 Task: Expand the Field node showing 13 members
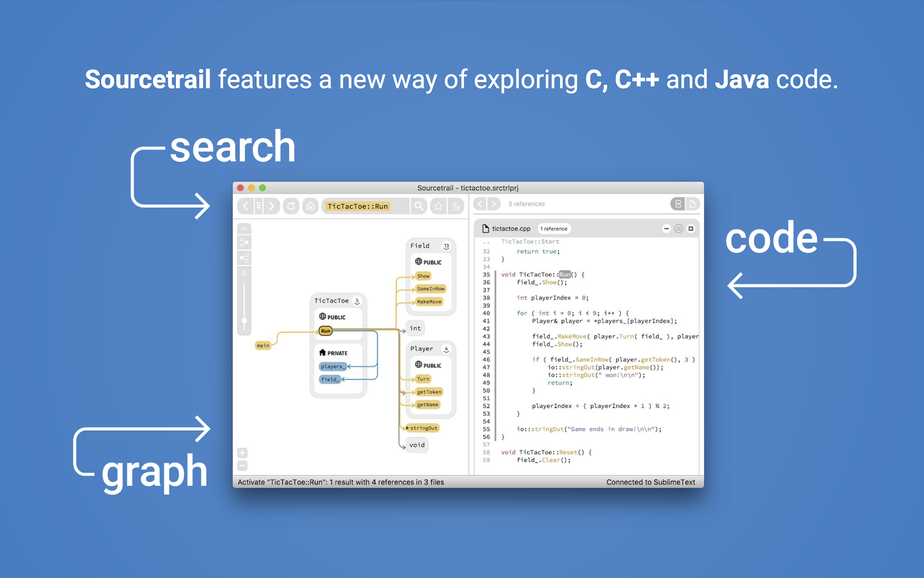click(447, 245)
